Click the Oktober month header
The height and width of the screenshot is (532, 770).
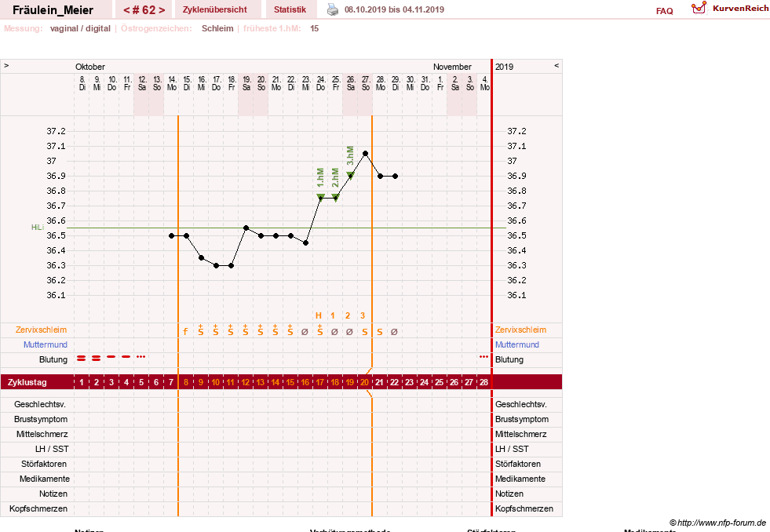coord(89,67)
